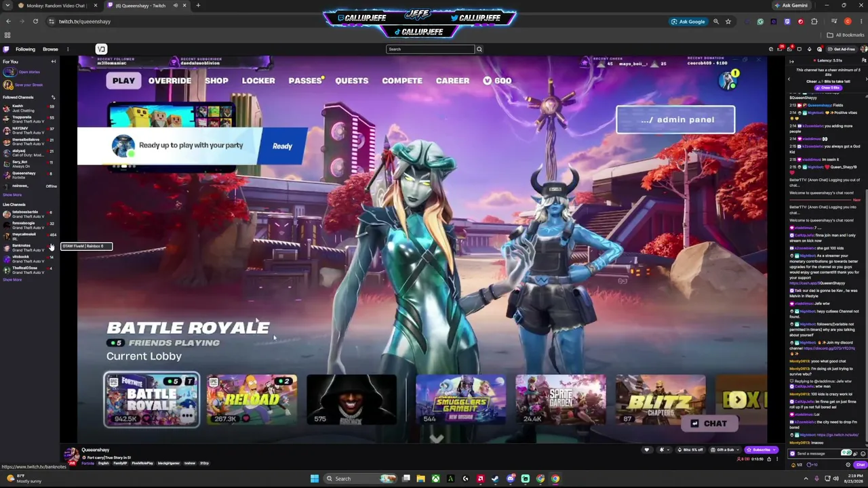Sort the Followed Channels list
This screenshot has width=868, height=488.
tap(53, 98)
